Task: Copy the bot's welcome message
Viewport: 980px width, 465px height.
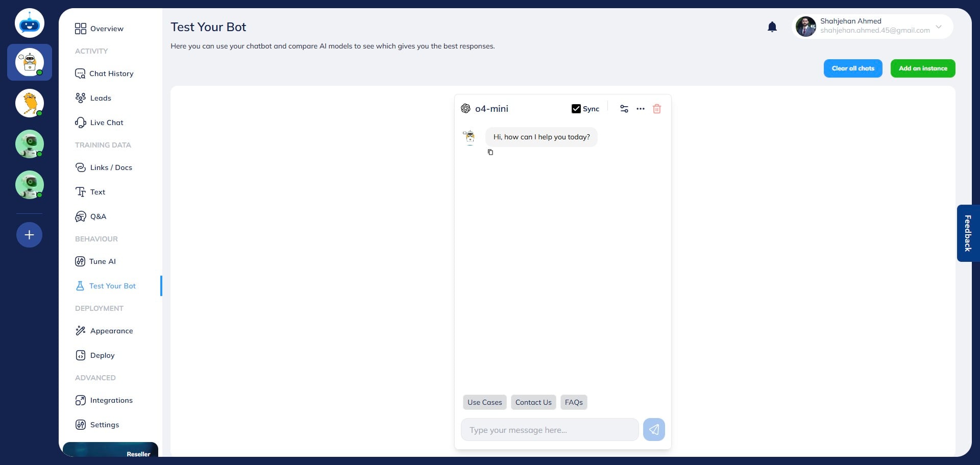Action: [491, 152]
